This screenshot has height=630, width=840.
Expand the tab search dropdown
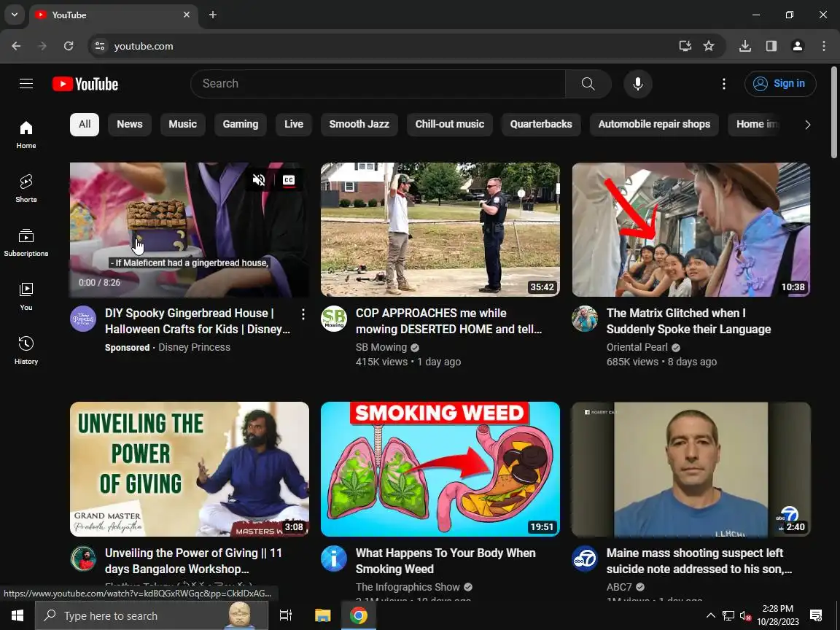[x=15, y=15]
